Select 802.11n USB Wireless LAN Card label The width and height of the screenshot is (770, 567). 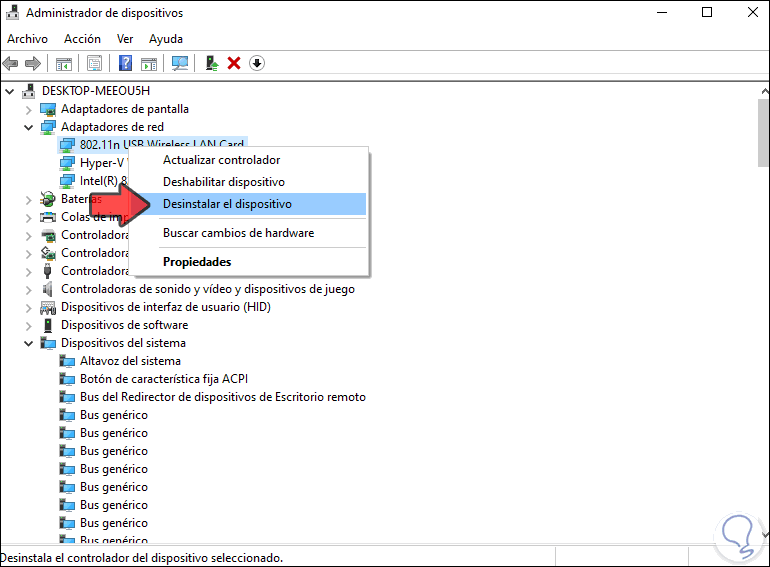pyautogui.click(x=162, y=143)
